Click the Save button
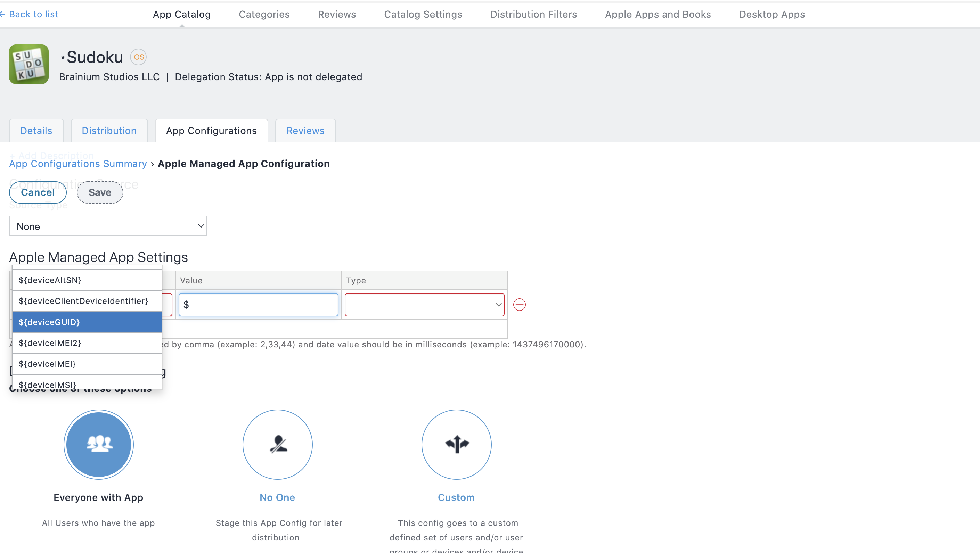 [x=100, y=192]
